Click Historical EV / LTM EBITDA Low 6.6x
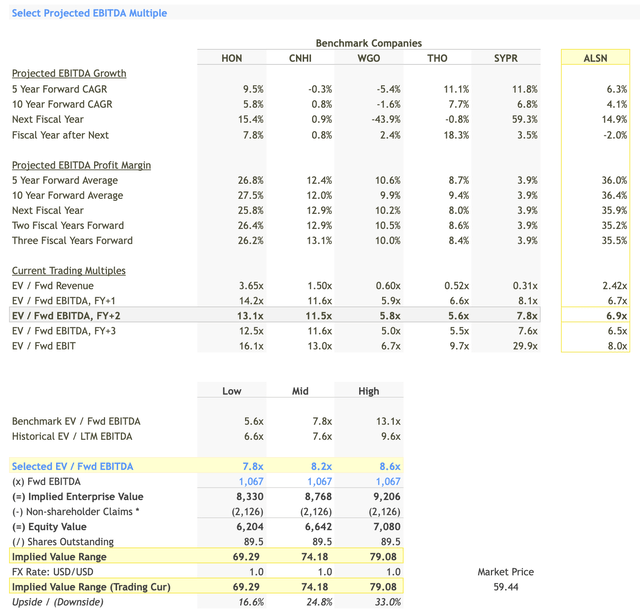 pyautogui.click(x=253, y=436)
